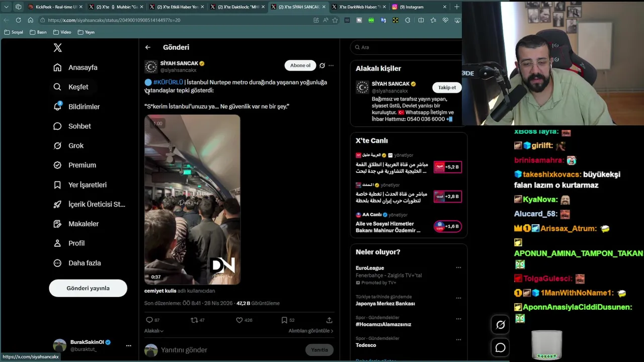Click share icon on the post
This screenshot has height=362, width=644.
click(329, 320)
